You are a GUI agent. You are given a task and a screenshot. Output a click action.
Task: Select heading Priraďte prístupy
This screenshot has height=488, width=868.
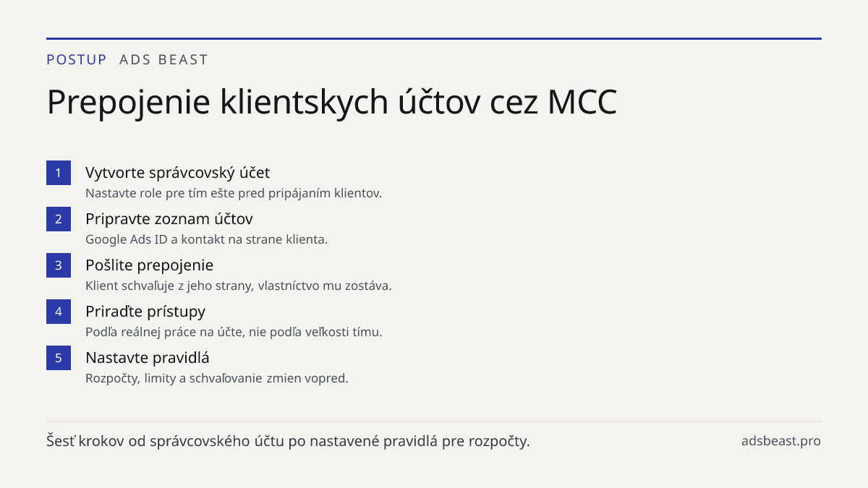coord(145,311)
